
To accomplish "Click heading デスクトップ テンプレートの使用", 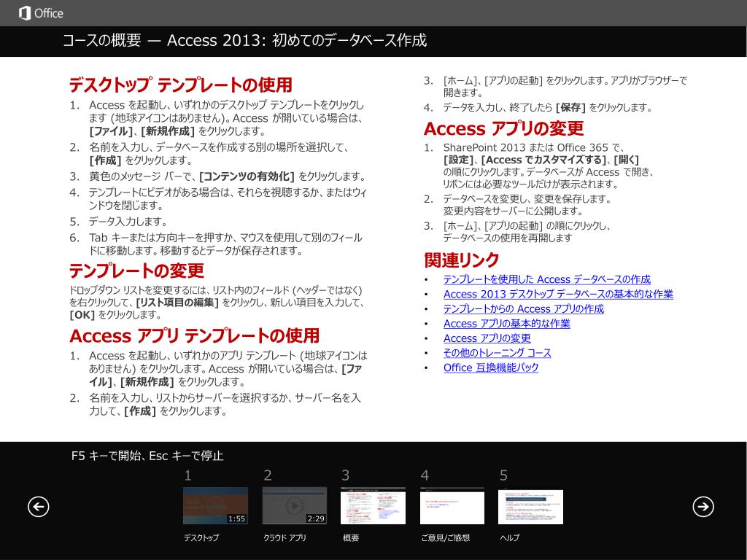I will click(181, 85).
